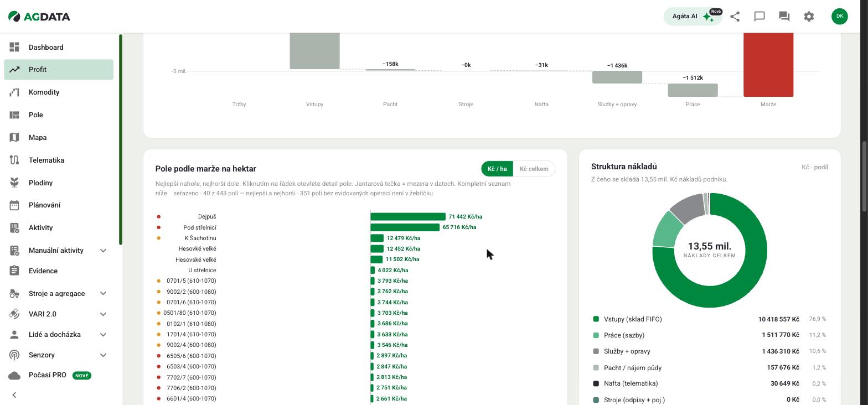
Task: Go to Komodity menu item
Action: click(x=59, y=92)
